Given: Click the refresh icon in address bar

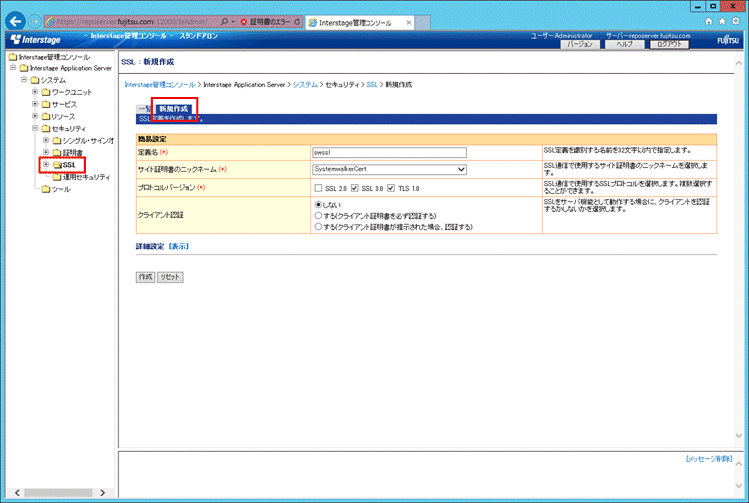Looking at the screenshot, I should (297, 22).
